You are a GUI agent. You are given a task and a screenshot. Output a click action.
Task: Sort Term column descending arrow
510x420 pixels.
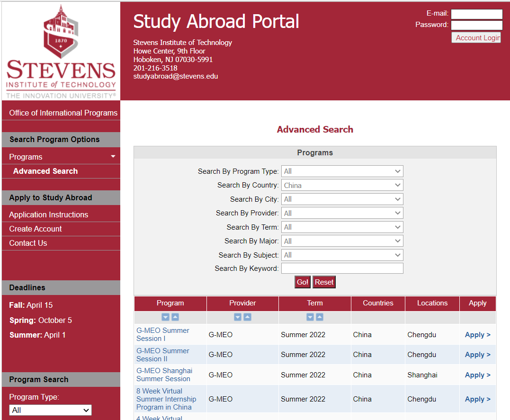click(310, 317)
